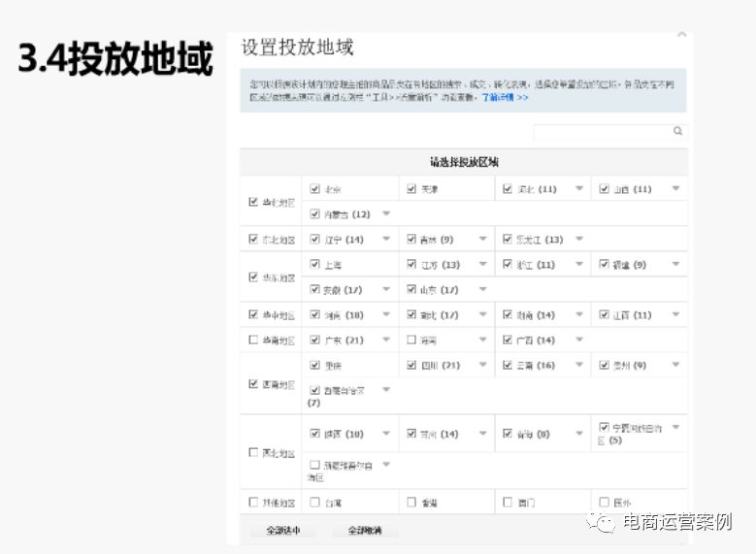
Task: Uncheck the 宁夏回族自治区 (5) checkbox
Action: pyautogui.click(x=604, y=427)
